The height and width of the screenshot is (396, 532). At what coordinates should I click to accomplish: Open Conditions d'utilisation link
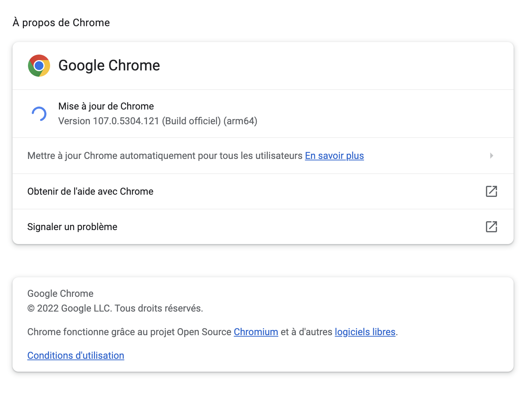tap(76, 355)
